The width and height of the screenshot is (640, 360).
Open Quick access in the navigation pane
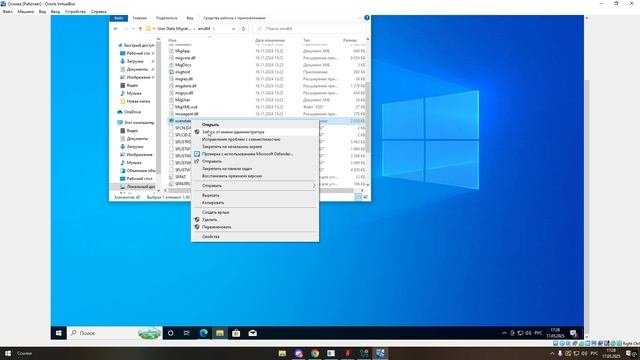click(x=139, y=45)
